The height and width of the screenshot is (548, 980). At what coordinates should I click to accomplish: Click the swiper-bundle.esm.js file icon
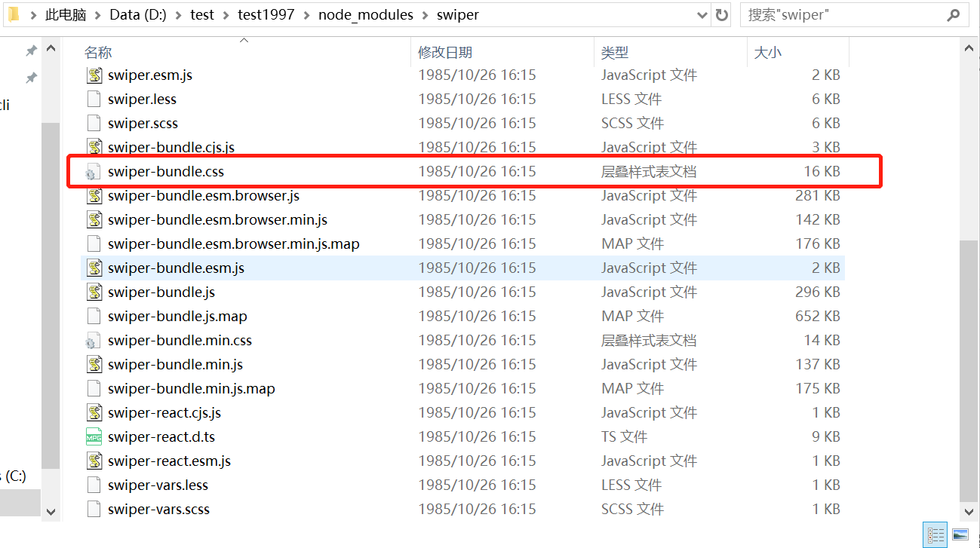pyautogui.click(x=94, y=268)
